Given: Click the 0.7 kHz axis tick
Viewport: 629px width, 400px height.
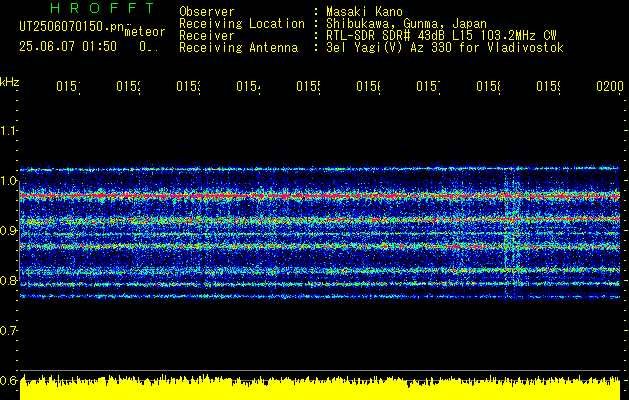Looking at the screenshot, I should [x=8, y=330].
